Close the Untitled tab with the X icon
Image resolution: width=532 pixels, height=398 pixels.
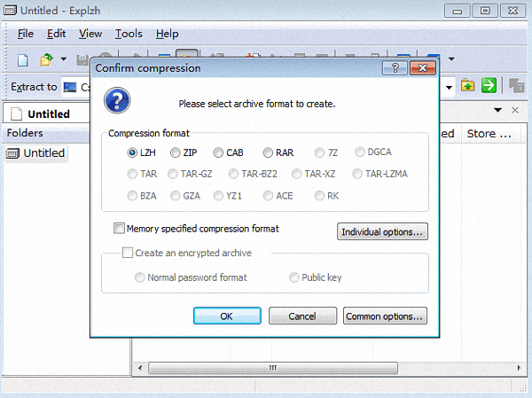coord(515,110)
